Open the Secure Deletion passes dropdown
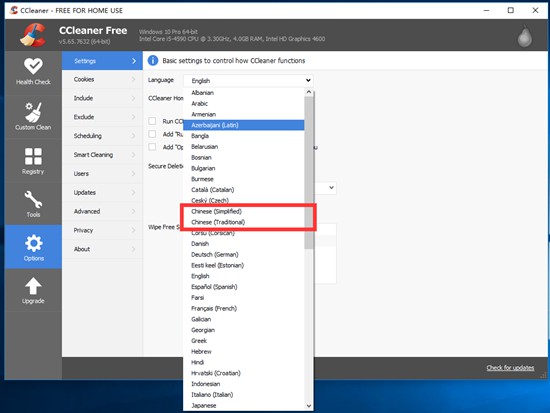 tap(331, 188)
